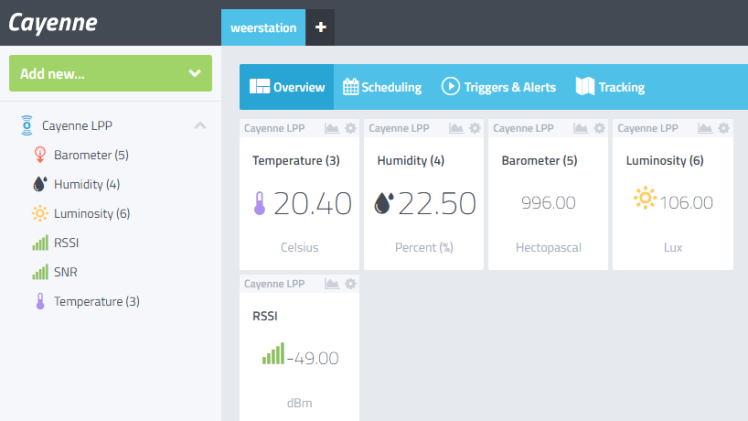Select Barometer (5) in sidebar

(x=90, y=155)
